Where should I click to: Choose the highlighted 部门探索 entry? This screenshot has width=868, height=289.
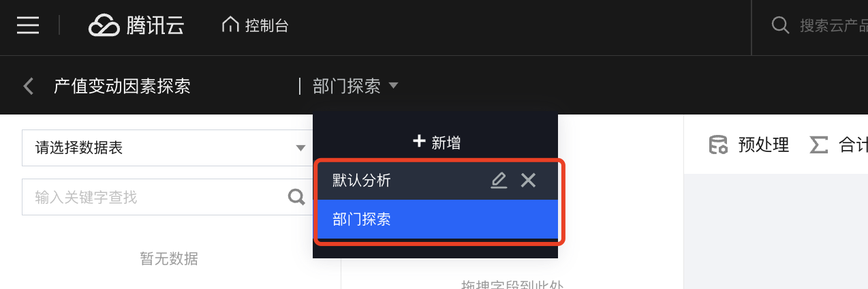tap(437, 219)
